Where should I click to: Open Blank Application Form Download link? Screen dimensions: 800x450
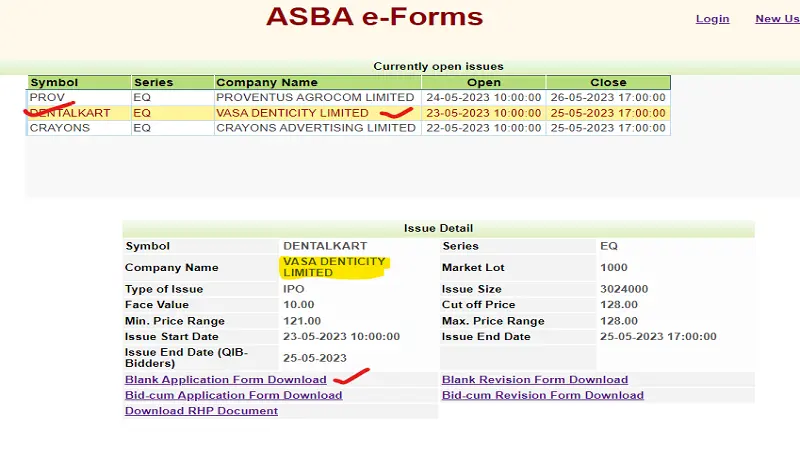[x=225, y=380]
